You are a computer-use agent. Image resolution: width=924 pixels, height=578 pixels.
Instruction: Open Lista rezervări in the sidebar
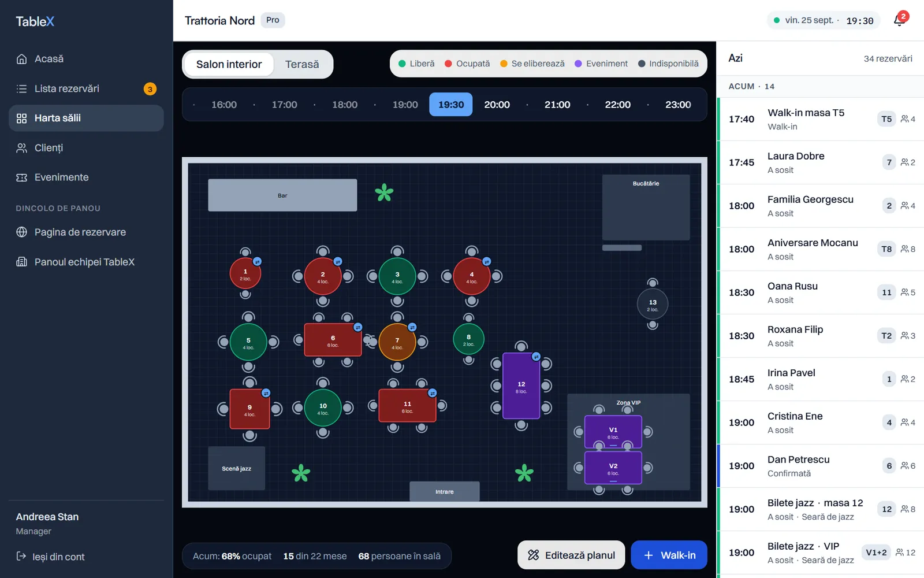(86, 88)
